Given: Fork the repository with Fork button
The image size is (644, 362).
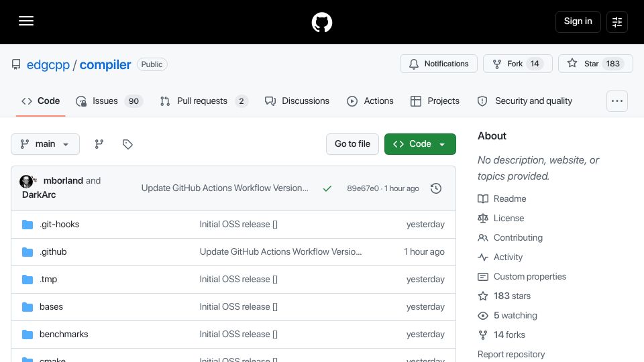Looking at the screenshot, I should coord(517,64).
